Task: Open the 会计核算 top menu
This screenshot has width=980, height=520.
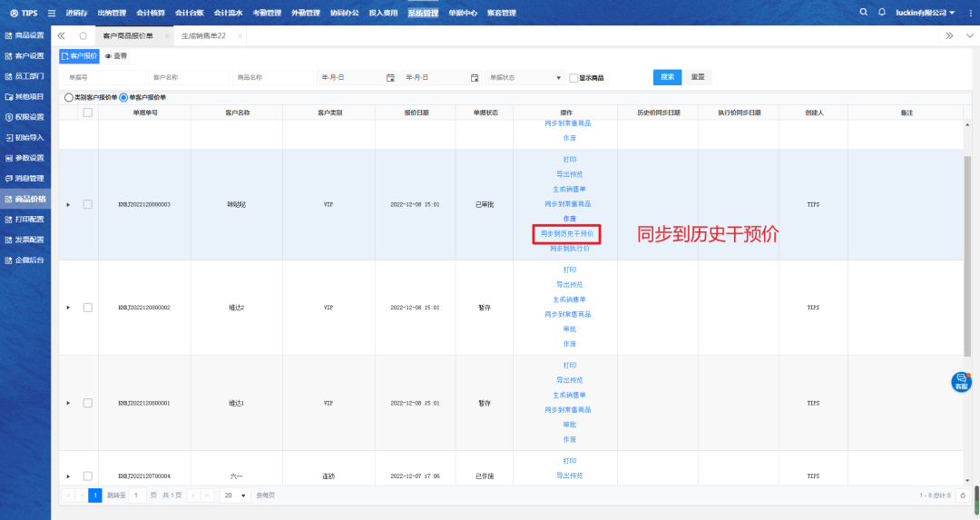Action: 150,13
